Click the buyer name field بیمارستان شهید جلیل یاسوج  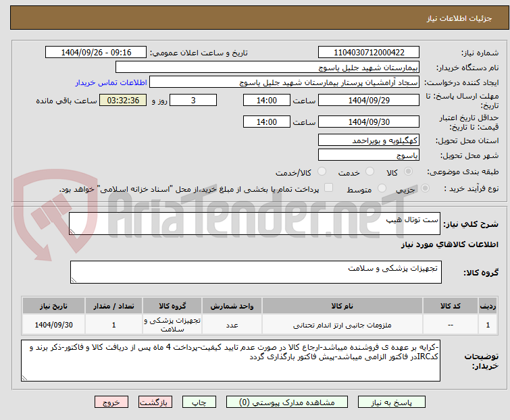click(267, 68)
